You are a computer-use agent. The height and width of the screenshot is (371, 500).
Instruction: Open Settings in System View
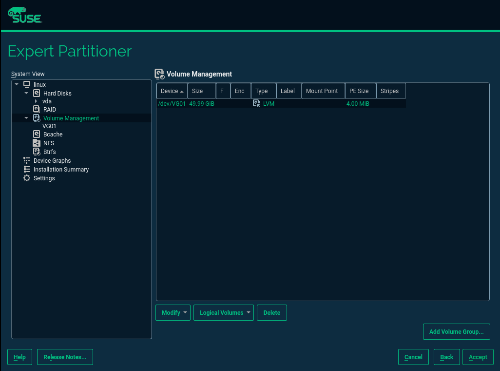(44, 178)
